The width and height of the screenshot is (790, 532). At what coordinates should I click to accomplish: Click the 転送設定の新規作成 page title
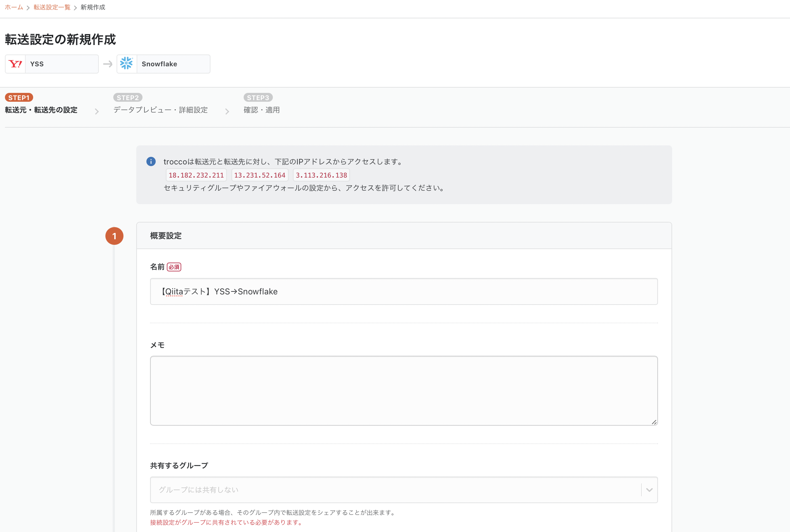click(x=60, y=39)
